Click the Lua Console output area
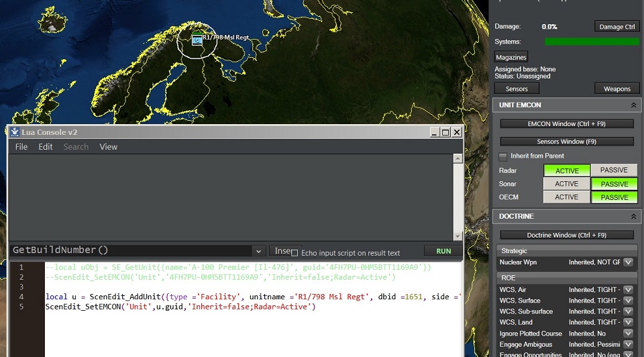Viewport: 644px width, 357px height. pos(231,197)
